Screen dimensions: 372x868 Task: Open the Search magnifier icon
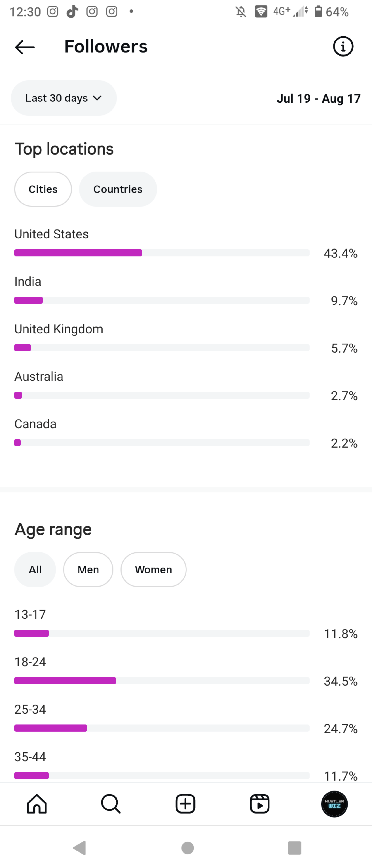click(x=111, y=804)
